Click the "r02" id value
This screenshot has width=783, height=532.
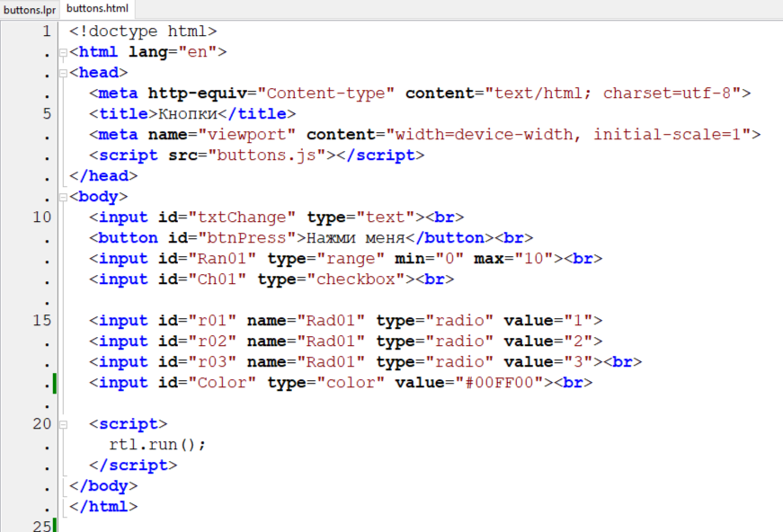click(212, 341)
